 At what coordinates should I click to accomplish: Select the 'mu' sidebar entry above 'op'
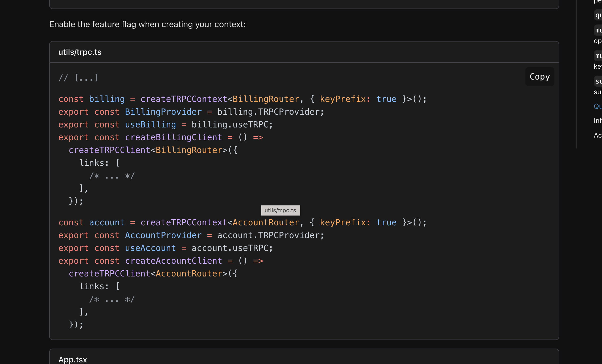coord(598,30)
